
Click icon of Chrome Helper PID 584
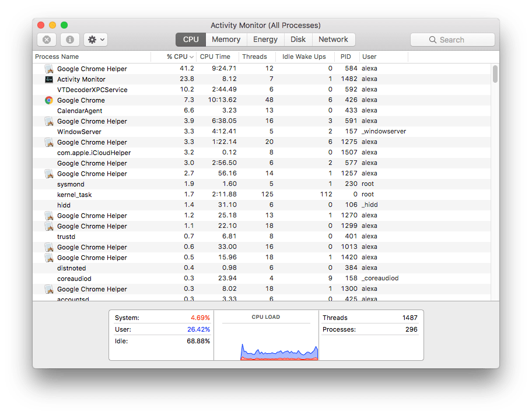click(x=49, y=69)
